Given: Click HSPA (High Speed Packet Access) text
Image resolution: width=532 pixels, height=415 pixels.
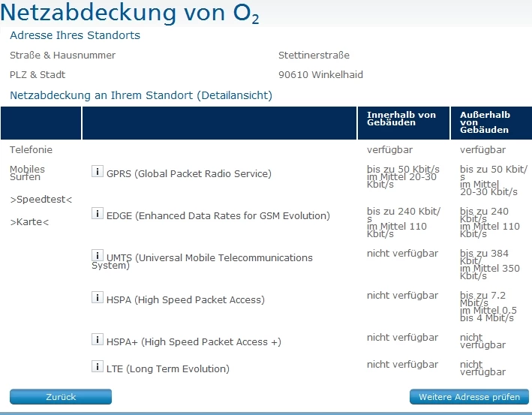Looking at the screenshot, I should (185, 300).
